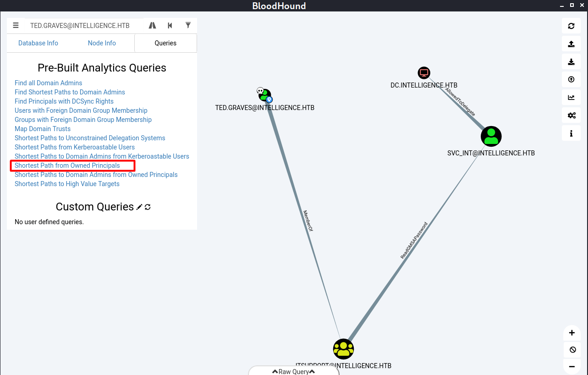This screenshot has width=588, height=375.
Task: Open the edge filter funnel icon
Action: click(x=188, y=26)
